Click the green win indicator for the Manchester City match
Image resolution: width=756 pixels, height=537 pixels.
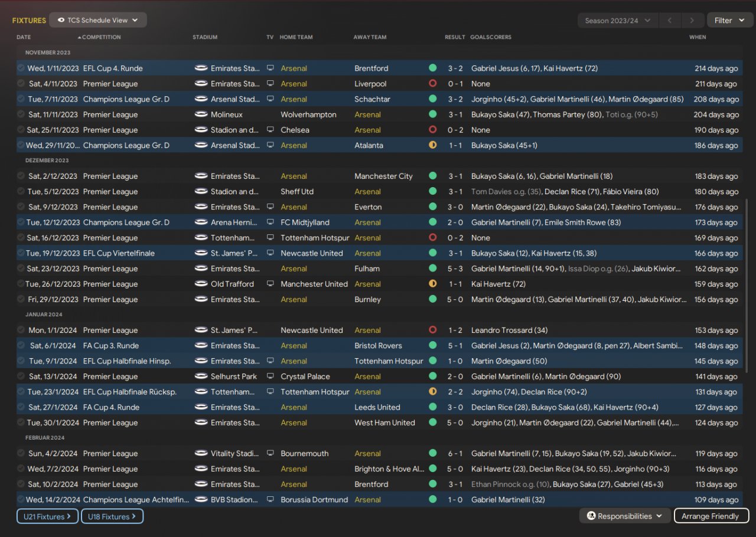(x=433, y=176)
